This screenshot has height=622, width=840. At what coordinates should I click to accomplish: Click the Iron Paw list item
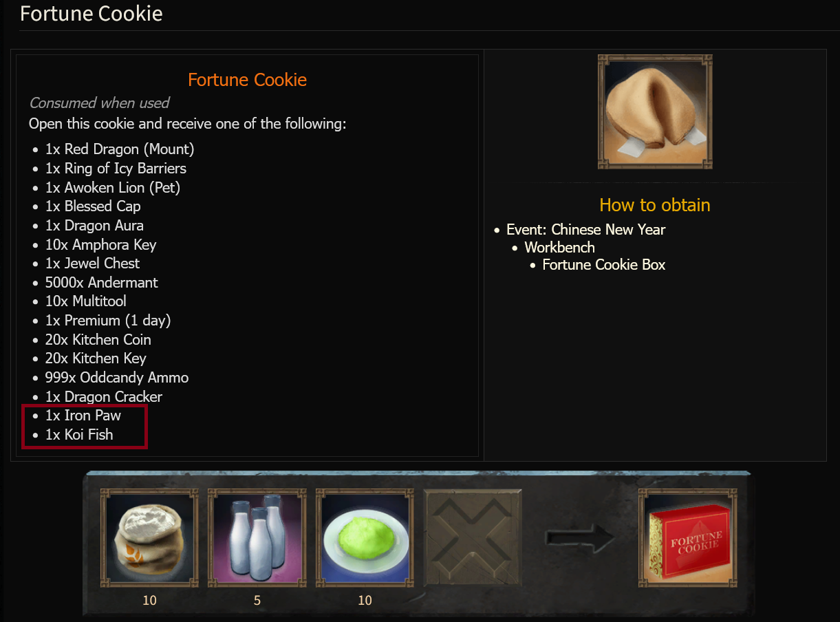[x=83, y=416]
